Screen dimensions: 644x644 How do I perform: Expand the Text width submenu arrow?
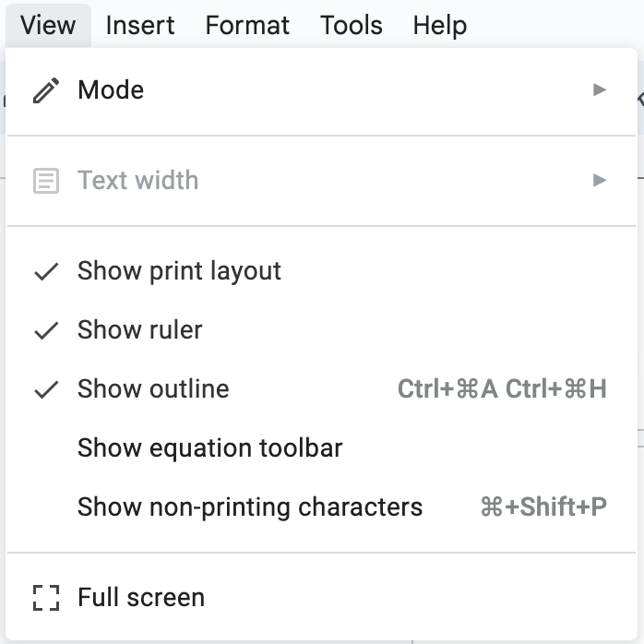[600, 180]
